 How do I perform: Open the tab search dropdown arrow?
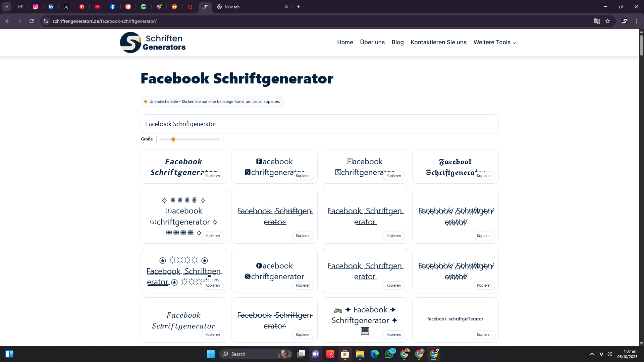coord(6,7)
